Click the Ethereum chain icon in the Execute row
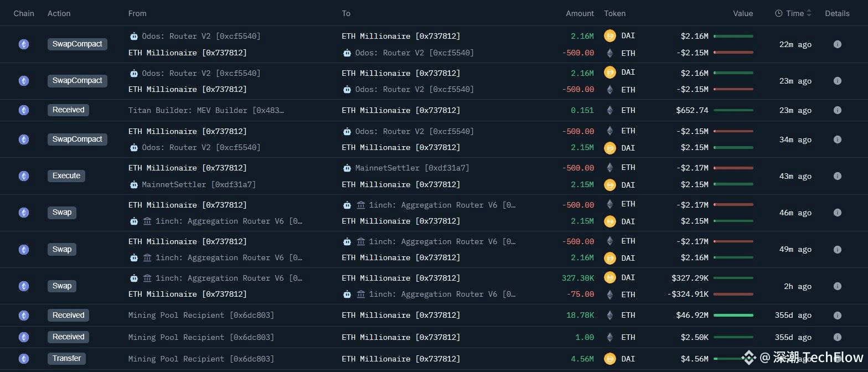This screenshot has height=372, width=868. [x=24, y=176]
